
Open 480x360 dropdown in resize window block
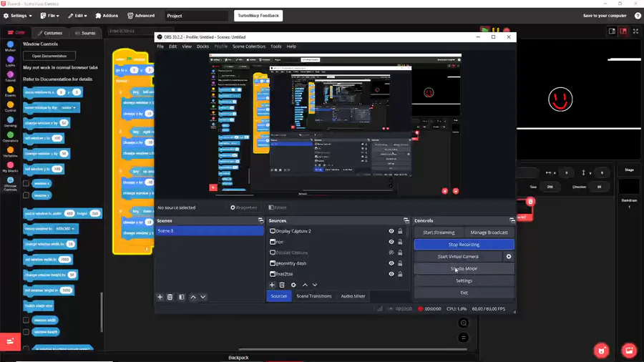[65, 229]
